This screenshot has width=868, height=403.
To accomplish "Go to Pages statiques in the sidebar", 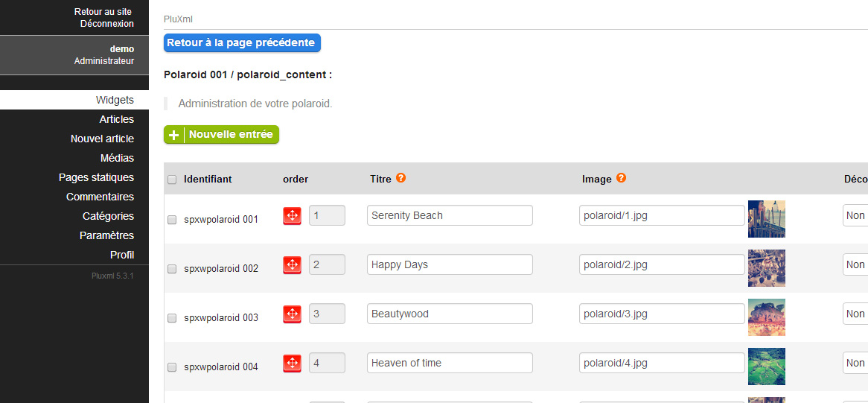I will [x=97, y=177].
